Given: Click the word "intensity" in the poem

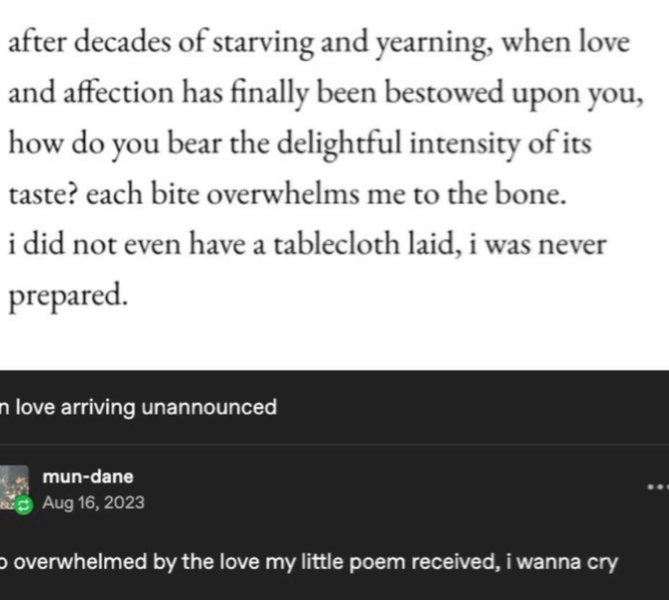Looking at the screenshot, I should click(465, 144).
